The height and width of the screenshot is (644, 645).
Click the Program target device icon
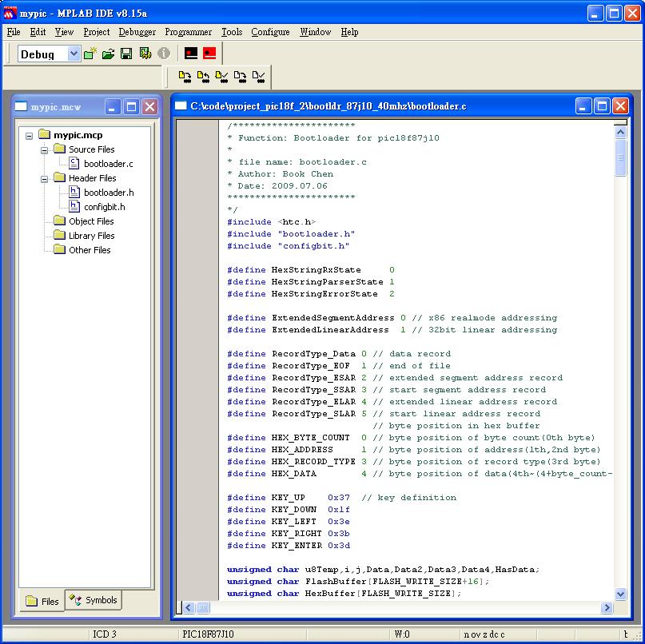(x=185, y=77)
